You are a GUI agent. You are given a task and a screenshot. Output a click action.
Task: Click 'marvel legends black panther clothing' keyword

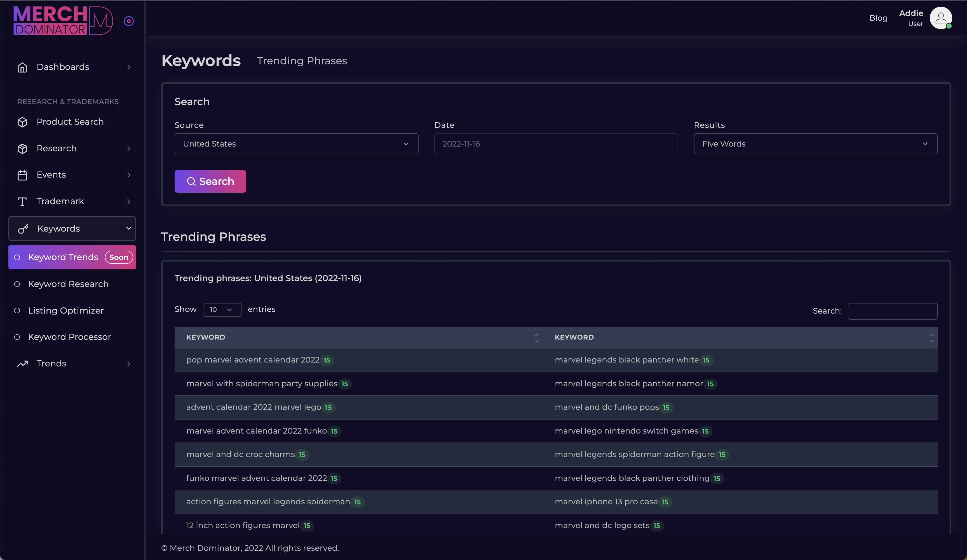point(632,478)
